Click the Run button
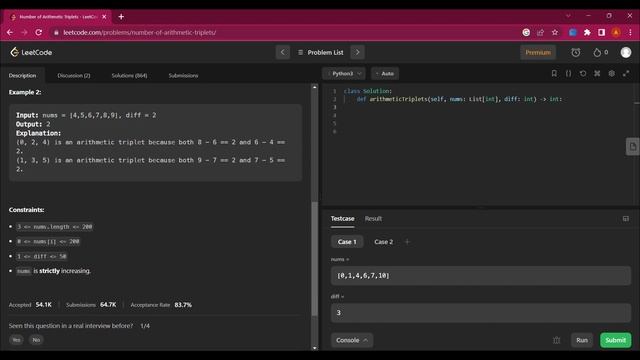Image resolution: width=640 pixels, height=360 pixels. [x=582, y=340]
